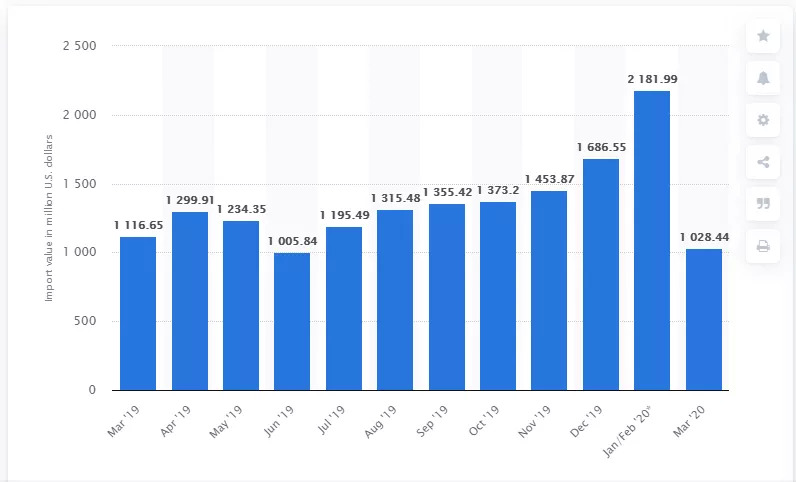Open the quotation mark citation icon
796x482 pixels.
pos(763,204)
